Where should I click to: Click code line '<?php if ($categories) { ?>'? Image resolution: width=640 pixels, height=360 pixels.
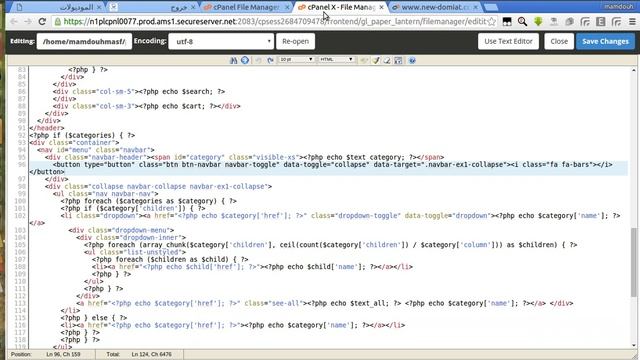point(82,135)
